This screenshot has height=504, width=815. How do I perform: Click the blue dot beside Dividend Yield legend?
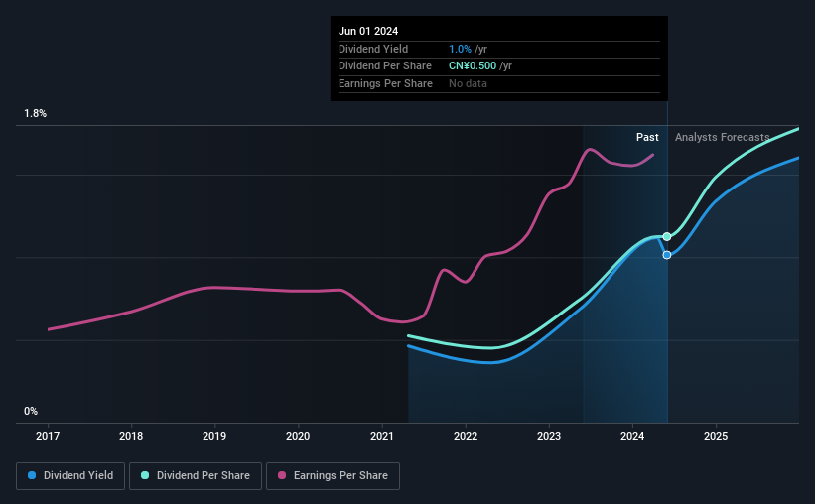[x=33, y=476]
